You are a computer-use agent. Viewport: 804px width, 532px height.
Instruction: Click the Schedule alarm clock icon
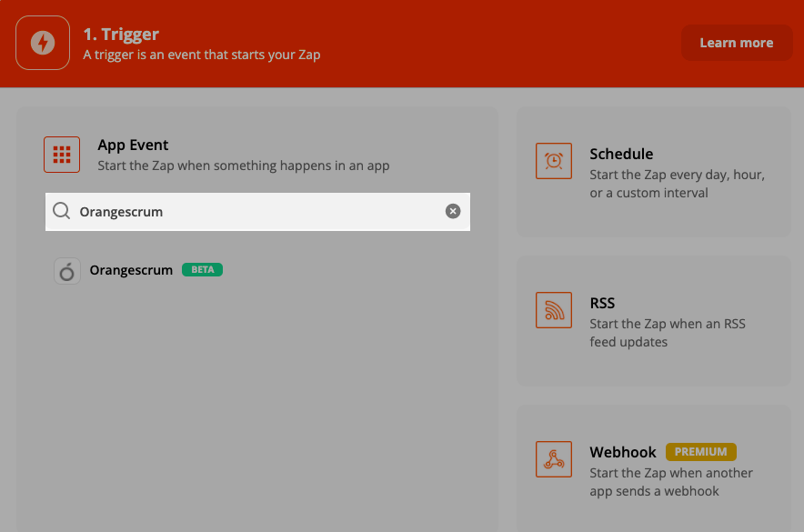(x=554, y=161)
